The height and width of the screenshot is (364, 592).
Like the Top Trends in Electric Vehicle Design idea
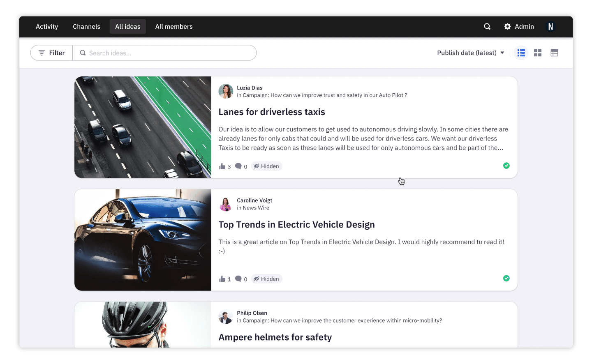[222, 279]
